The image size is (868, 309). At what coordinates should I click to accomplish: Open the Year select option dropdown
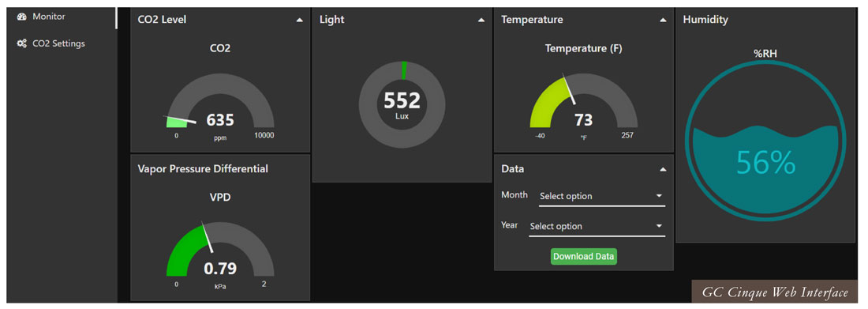(597, 226)
